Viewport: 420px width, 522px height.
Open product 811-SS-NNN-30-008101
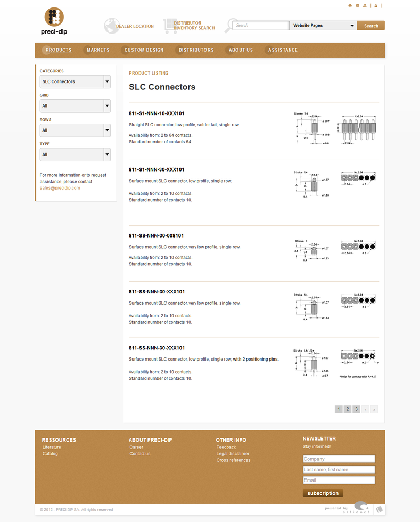(156, 235)
